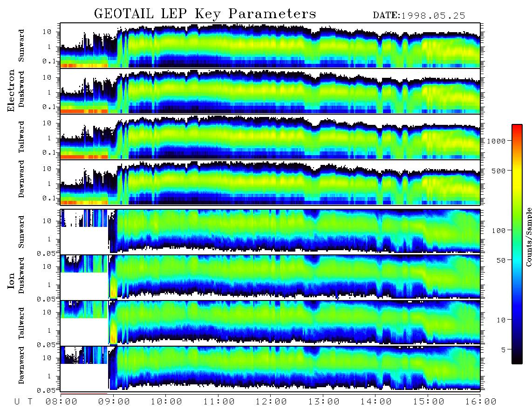Click the 10:00 time axis label
Screen dimensions: 532x410
click(x=166, y=402)
